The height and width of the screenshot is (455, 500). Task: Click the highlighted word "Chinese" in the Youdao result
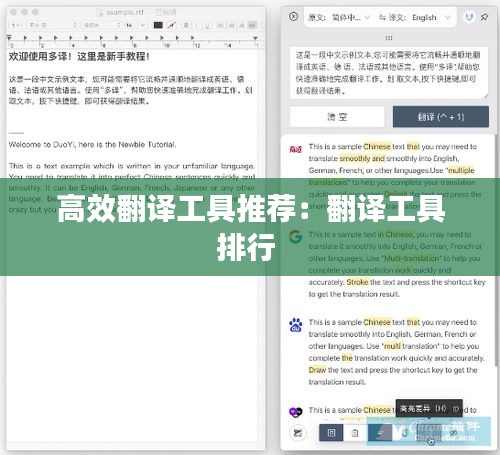377,147
